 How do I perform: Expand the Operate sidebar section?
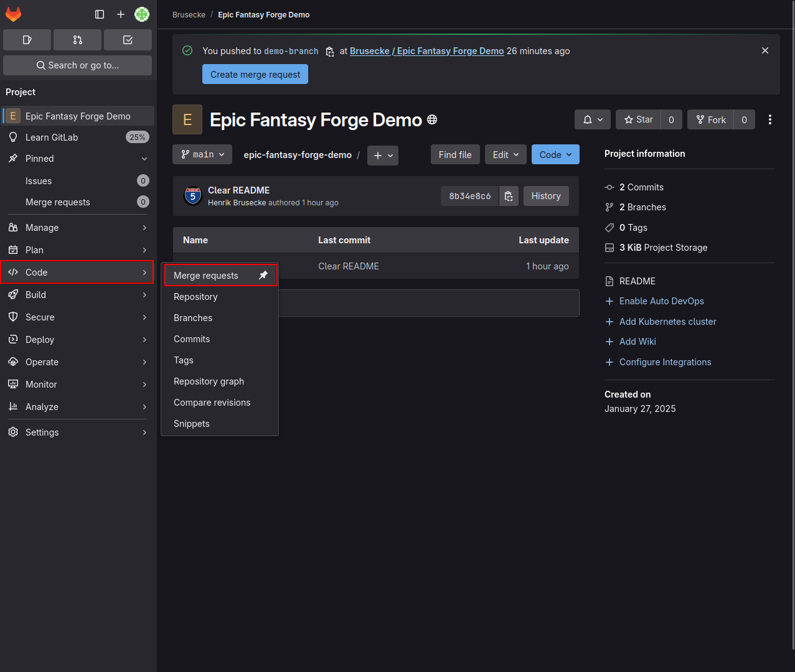78,362
